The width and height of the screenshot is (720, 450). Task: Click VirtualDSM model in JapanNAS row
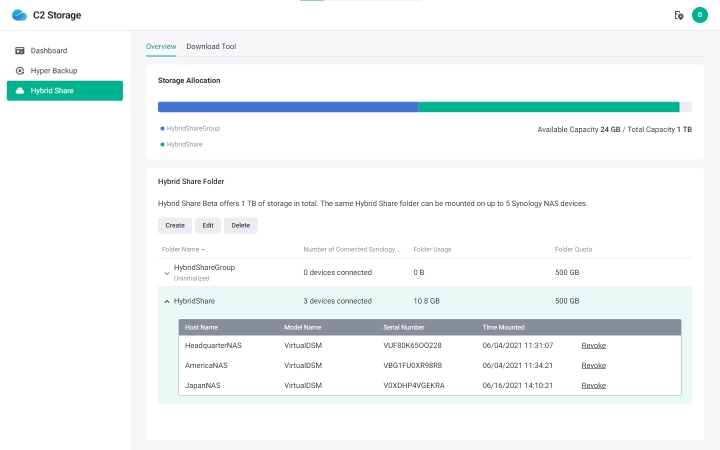coord(303,385)
